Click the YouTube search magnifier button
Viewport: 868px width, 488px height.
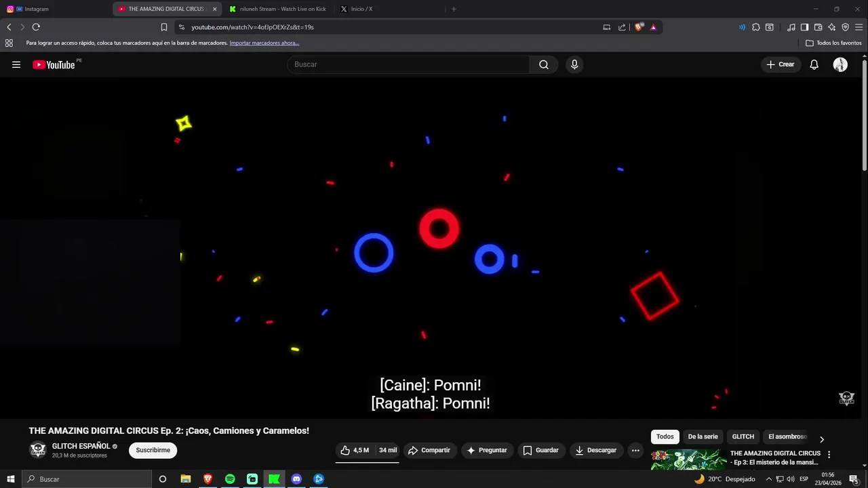pos(544,64)
